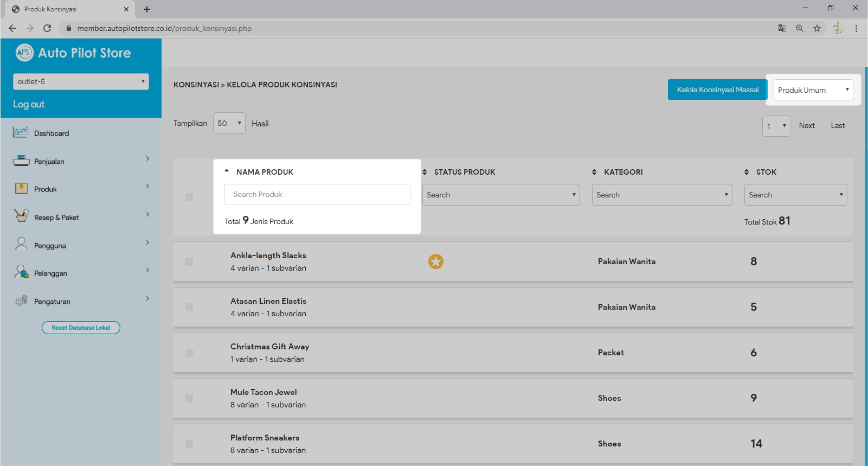The width and height of the screenshot is (868, 466).
Task: Click the Search Produk input field
Action: point(317,194)
